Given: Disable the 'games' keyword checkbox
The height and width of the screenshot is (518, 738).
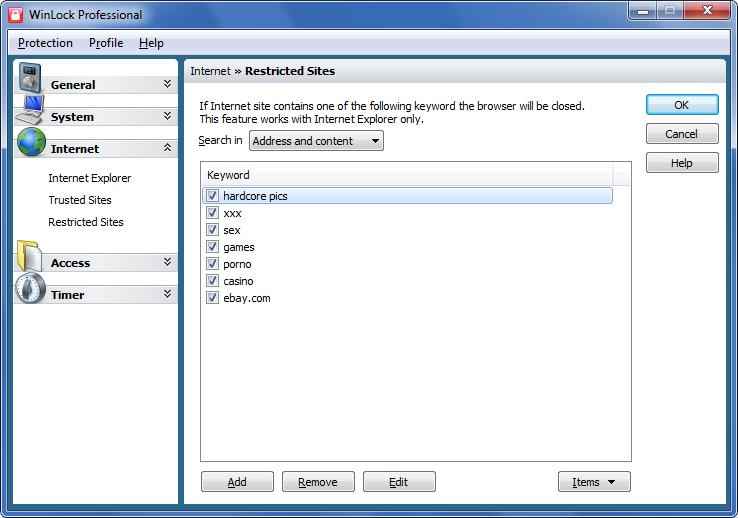Looking at the screenshot, I should (212, 247).
